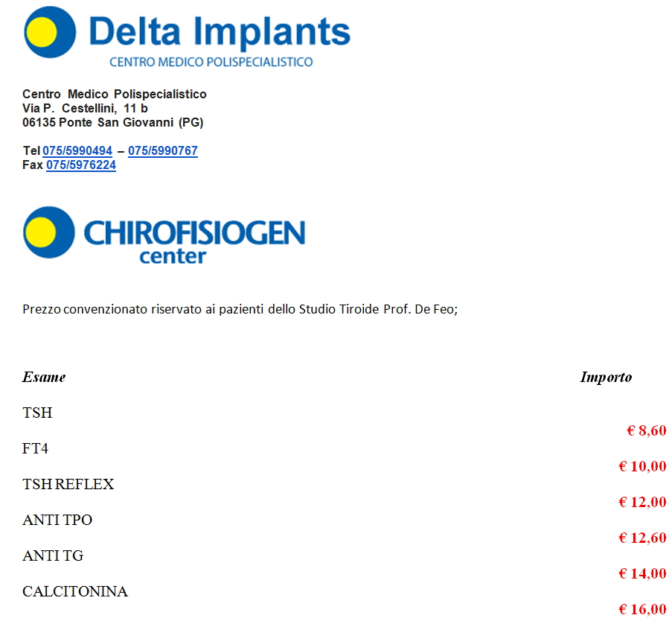
Task: Click the € 12,60 price
Action: click(642, 538)
